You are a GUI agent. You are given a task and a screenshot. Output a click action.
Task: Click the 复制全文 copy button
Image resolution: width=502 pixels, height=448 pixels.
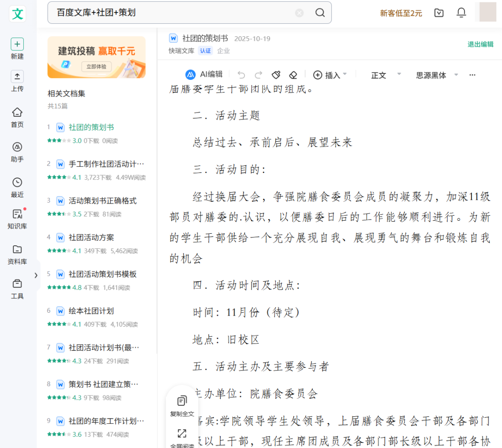pyautogui.click(x=182, y=406)
